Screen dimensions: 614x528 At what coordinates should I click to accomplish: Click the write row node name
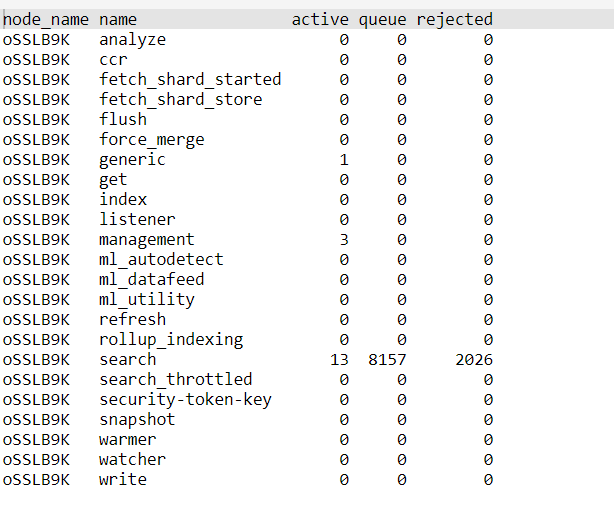coord(36,480)
